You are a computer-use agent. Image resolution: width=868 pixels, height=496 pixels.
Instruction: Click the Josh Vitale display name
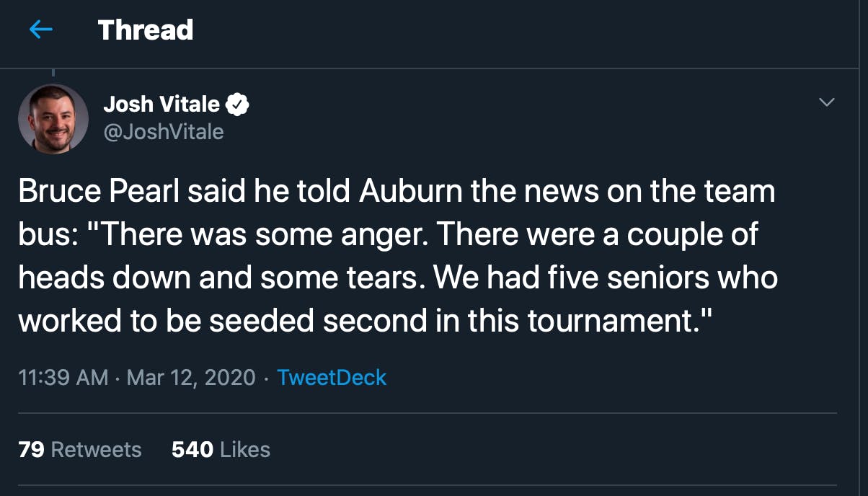(x=161, y=105)
